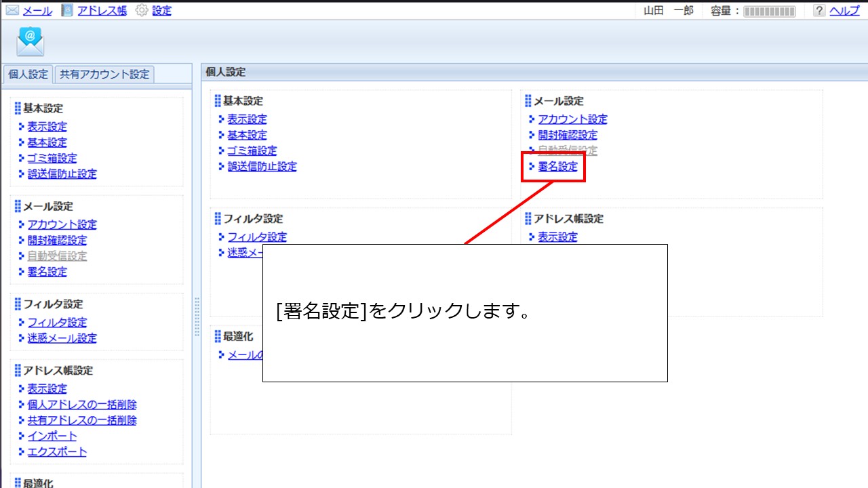Viewport: 868px width, 488px height.
Task: Select the 個人設定 tab
Action: click(28, 75)
